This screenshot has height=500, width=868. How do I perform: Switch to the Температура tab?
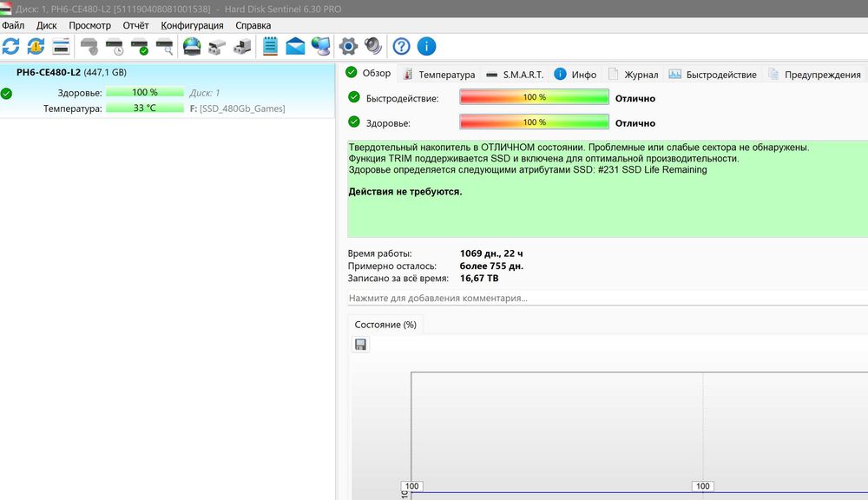(x=439, y=74)
